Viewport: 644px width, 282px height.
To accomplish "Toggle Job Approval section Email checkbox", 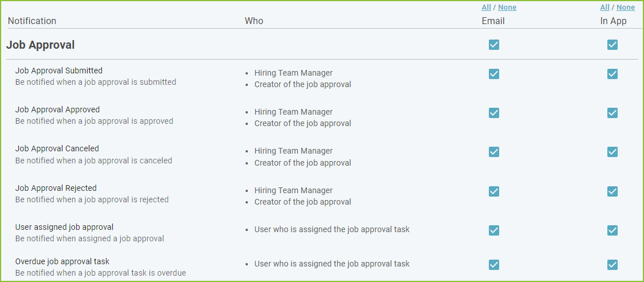I will (x=493, y=45).
